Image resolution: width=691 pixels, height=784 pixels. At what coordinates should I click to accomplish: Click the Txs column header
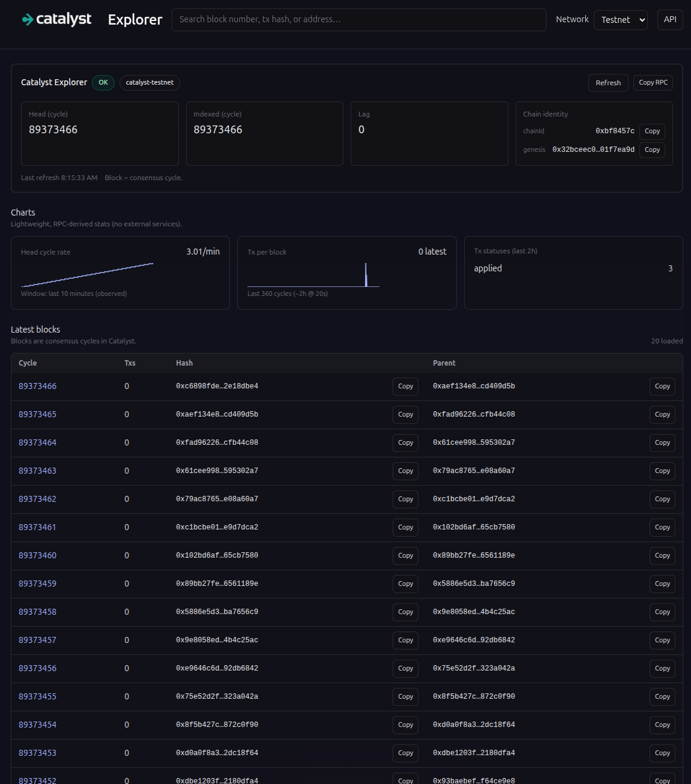click(130, 363)
